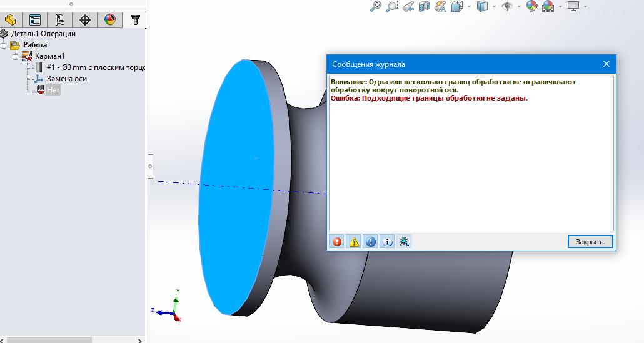Select Карман1 operation in tree
The width and height of the screenshot is (644, 343).
pos(49,56)
